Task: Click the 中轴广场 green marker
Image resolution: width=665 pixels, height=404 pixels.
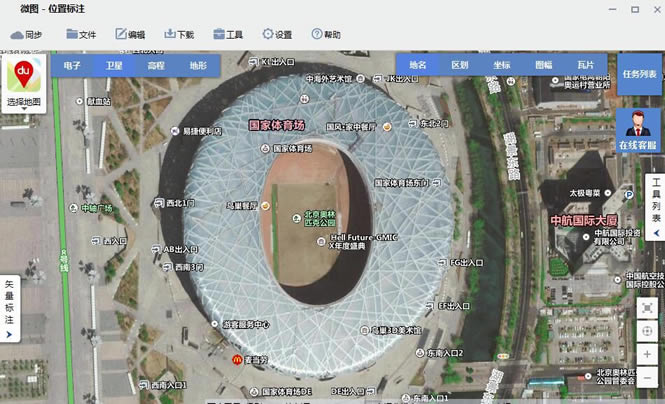Action: click(x=73, y=208)
